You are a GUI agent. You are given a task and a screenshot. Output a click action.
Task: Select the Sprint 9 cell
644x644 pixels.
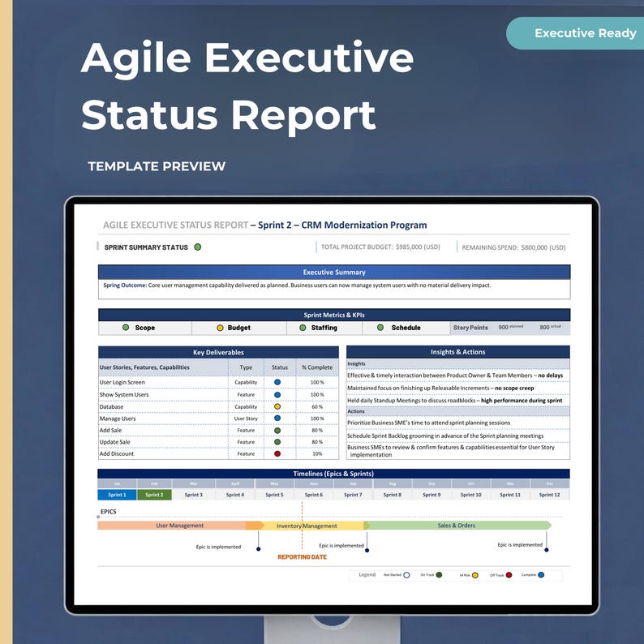click(x=431, y=495)
